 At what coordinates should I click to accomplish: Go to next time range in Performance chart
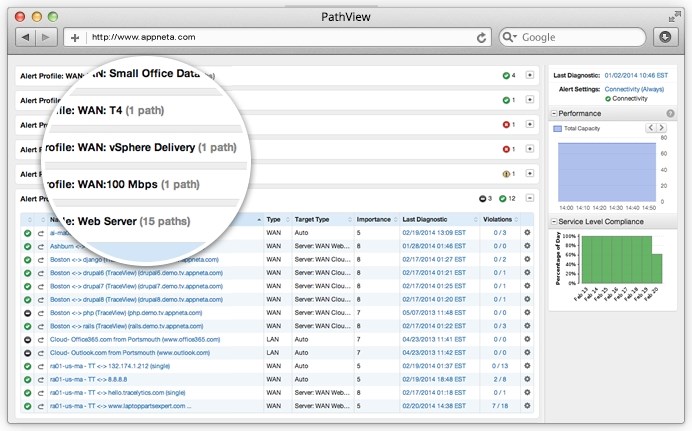(660, 128)
